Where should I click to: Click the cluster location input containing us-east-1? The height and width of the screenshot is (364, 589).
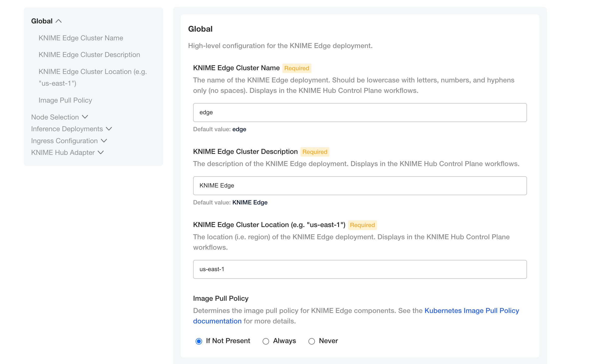pyautogui.click(x=360, y=269)
